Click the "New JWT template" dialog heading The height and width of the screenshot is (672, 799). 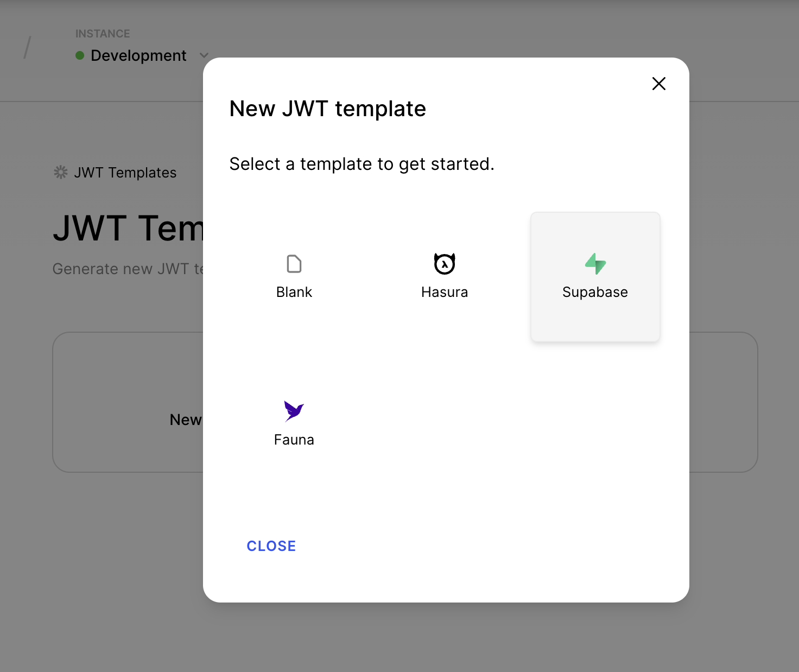(328, 109)
